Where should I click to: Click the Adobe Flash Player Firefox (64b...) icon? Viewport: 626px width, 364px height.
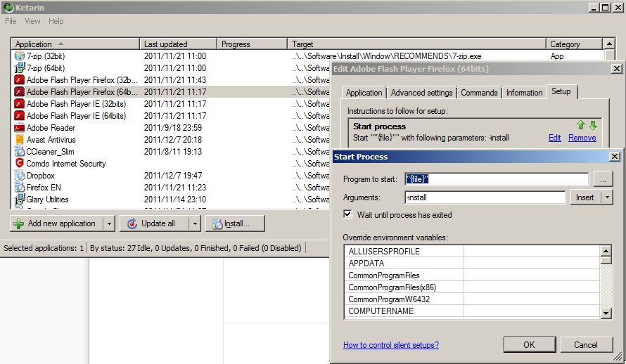pyautogui.click(x=20, y=91)
